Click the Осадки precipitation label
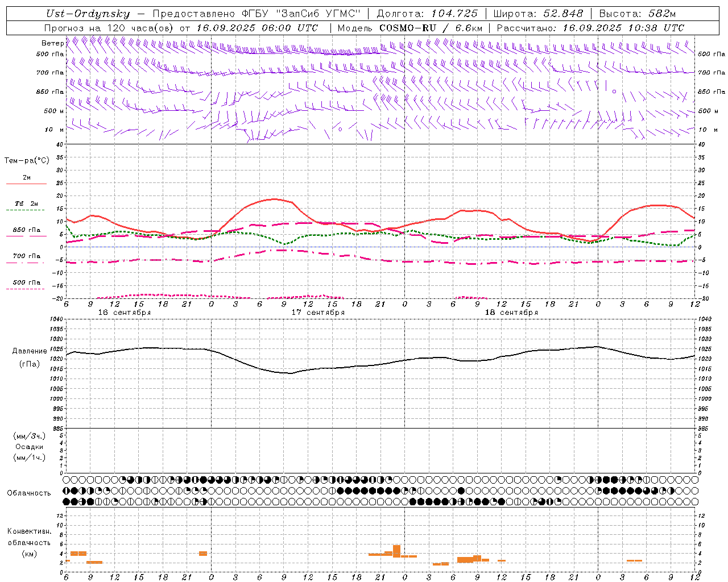 click(x=30, y=447)
